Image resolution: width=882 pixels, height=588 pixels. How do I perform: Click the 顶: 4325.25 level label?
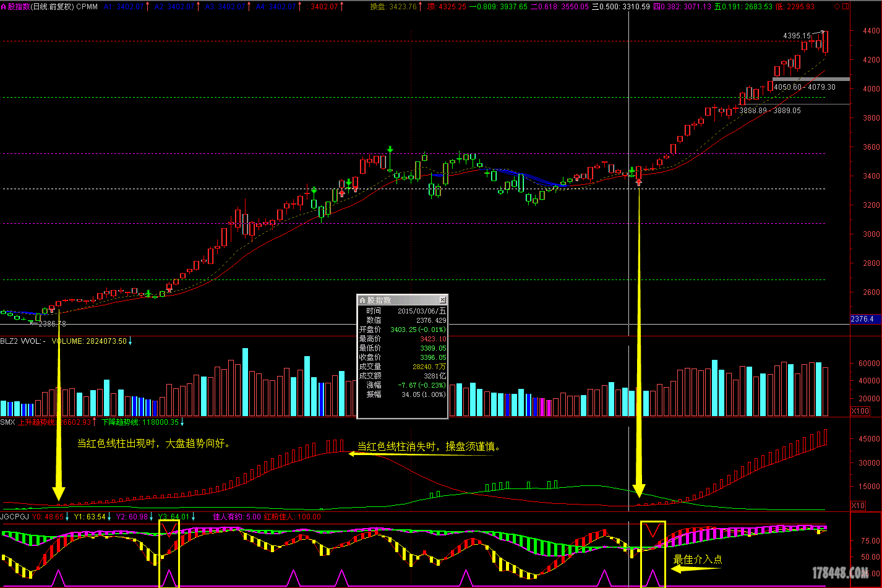point(447,6)
